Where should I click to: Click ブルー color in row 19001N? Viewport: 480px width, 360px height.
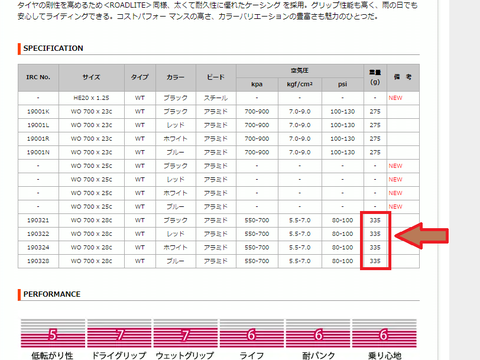(x=175, y=152)
